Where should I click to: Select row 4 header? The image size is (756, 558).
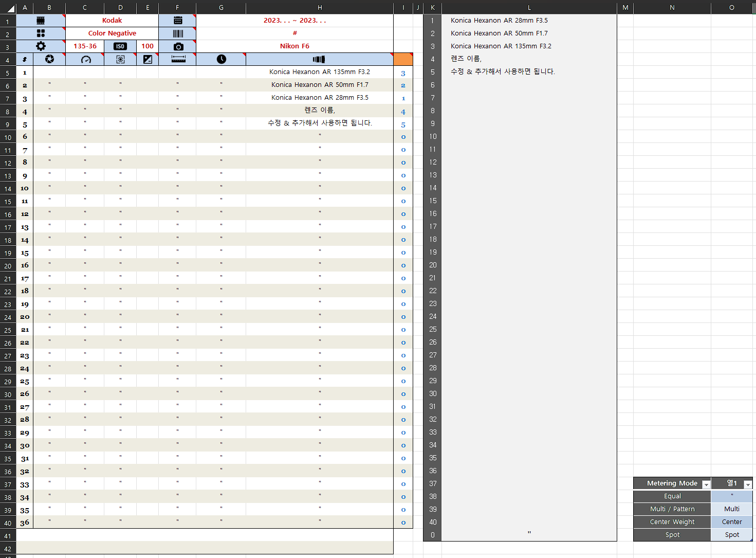(x=8, y=60)
